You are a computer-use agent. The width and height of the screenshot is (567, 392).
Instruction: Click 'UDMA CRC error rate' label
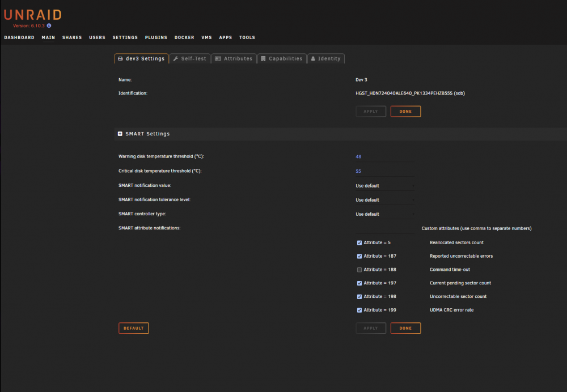(x=452, y=310)
